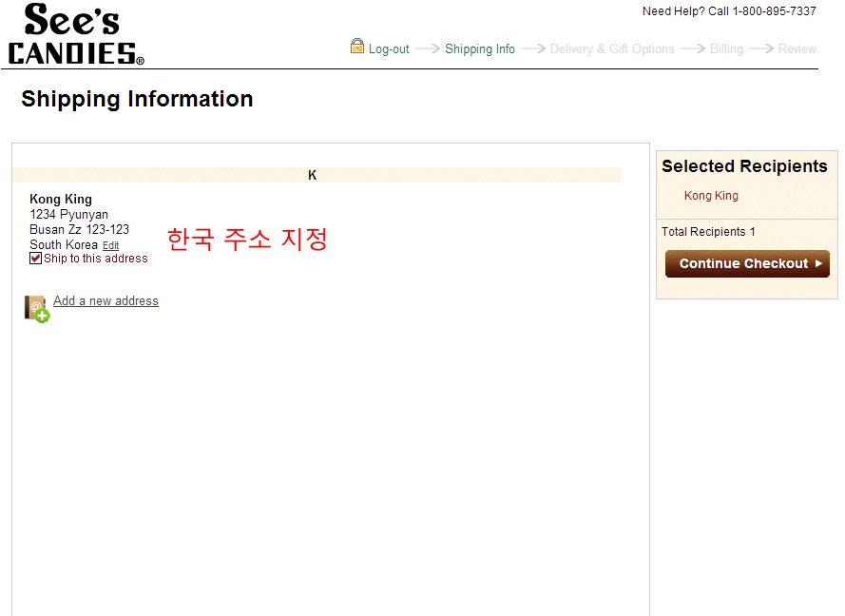Click the See's Candies logo
Image resolution: width=845 pixels, height=616 pixels.
click(76, 34)
